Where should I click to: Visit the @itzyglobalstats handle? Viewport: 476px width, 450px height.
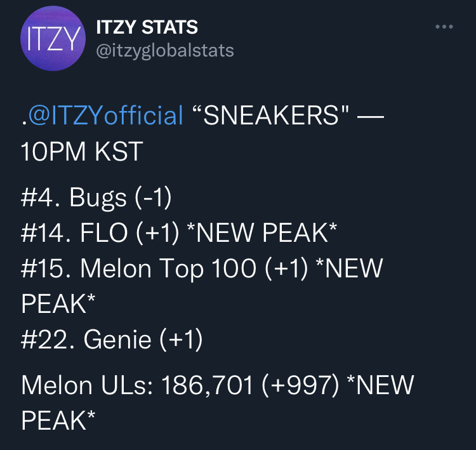coord(165,51)
